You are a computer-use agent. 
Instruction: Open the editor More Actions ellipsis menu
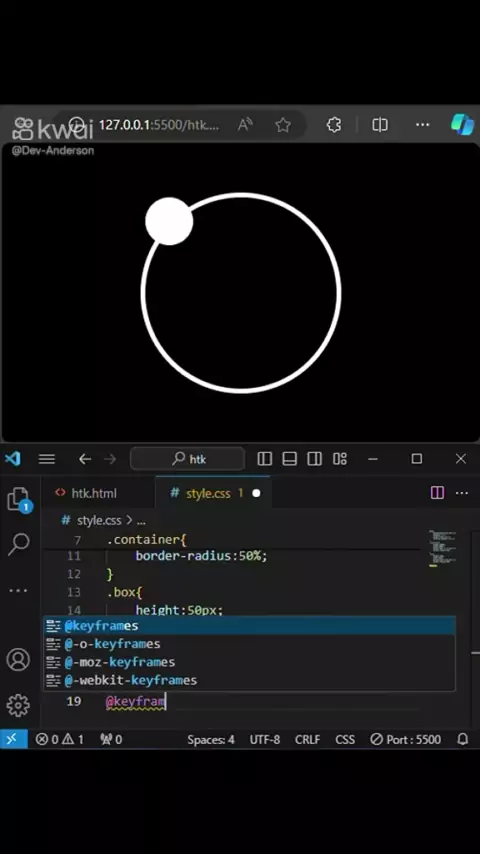462,493
